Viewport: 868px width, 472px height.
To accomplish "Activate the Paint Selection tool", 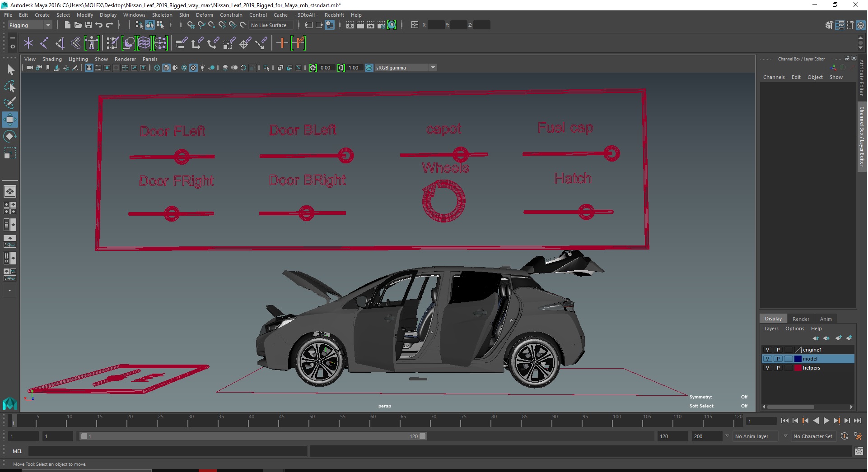I will click(10, 103).
